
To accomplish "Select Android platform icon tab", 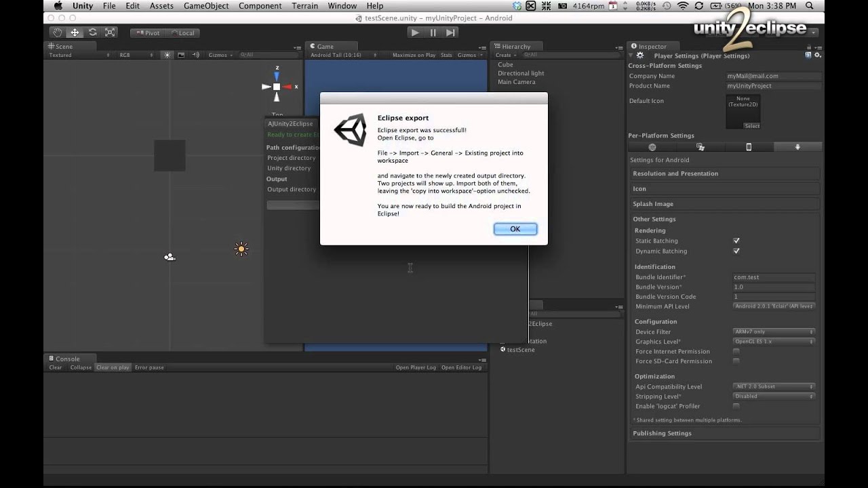I will tap(797, 147).
